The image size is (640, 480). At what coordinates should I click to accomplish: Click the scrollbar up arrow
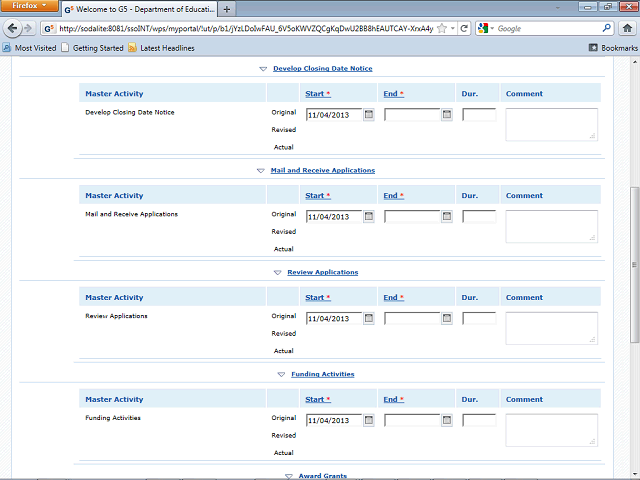pyautogui.click(x=634, y=62)
